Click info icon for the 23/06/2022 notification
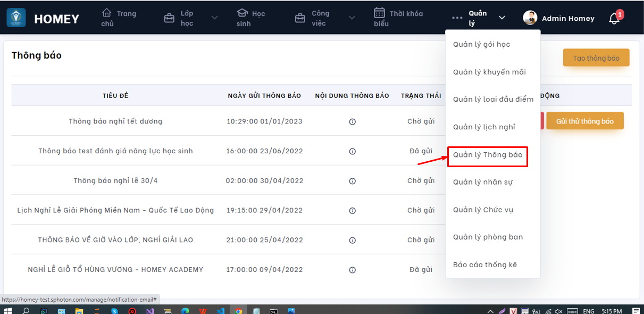 pos(352,151)
